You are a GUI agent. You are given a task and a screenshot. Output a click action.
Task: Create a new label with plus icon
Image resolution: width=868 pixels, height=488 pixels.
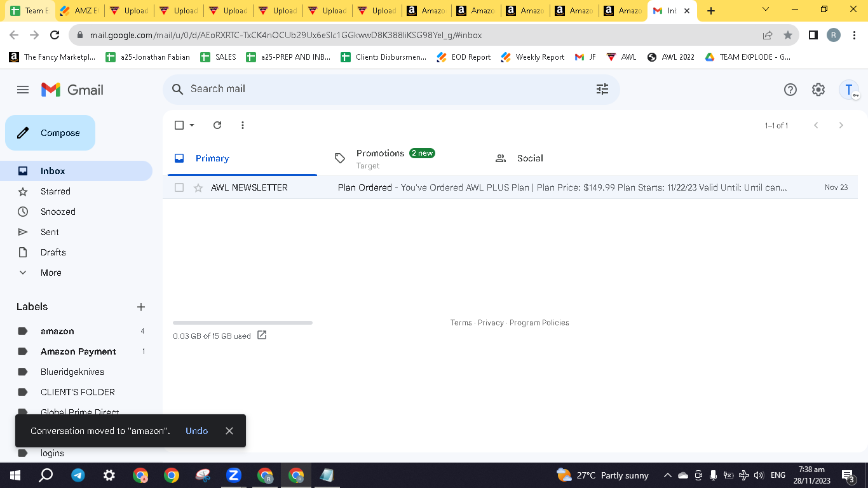141,307
